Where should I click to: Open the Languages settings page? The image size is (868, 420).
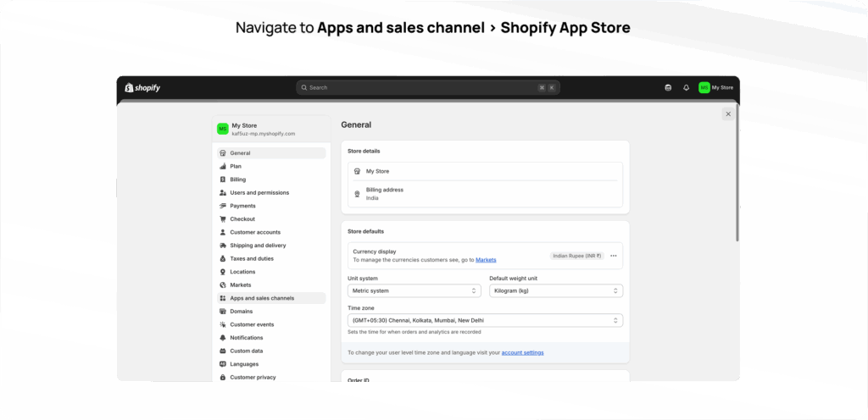[271, 364]
